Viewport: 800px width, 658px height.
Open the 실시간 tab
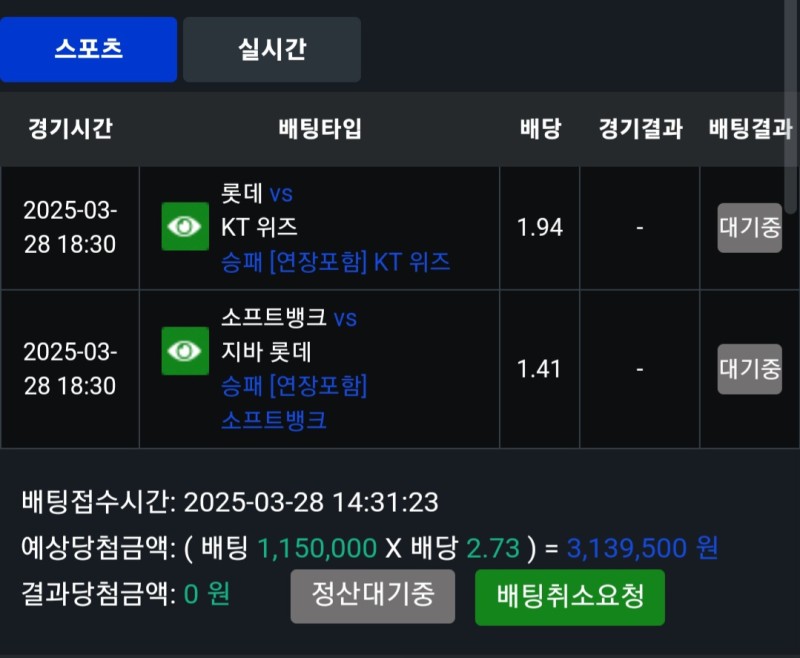[x=271, y=49]
